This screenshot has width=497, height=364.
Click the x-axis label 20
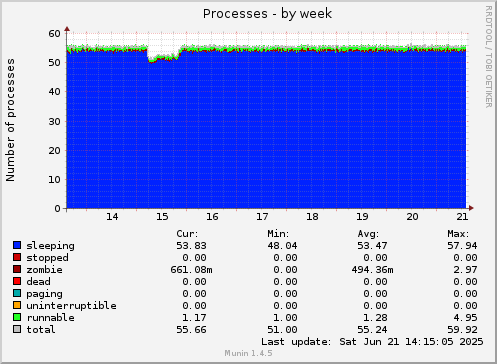pyautogui.click(x=412, y=217)
